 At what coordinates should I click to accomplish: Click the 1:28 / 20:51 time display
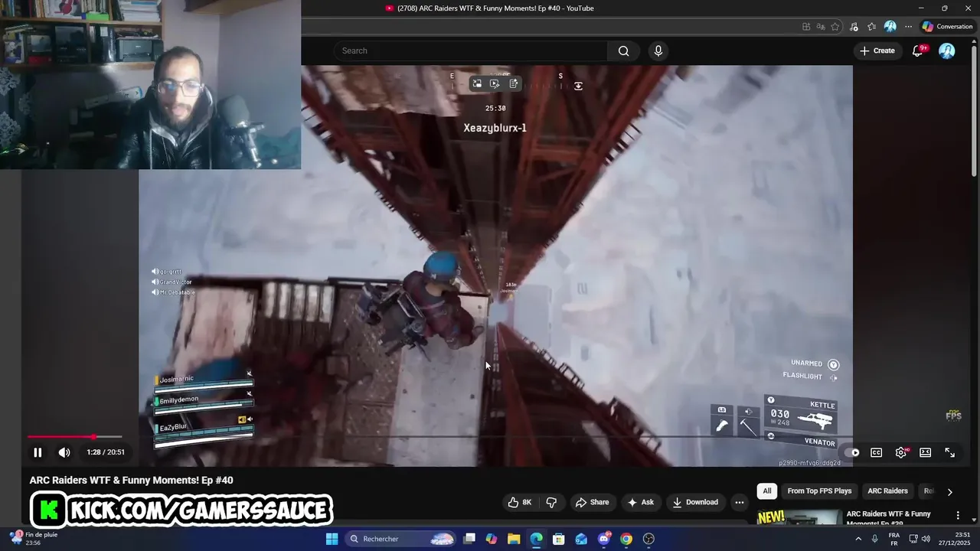point(106,452)
